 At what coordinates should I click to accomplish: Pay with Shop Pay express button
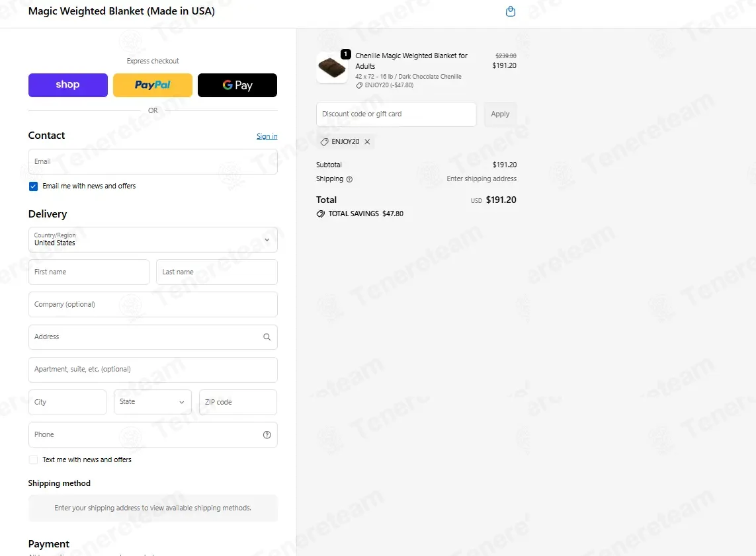[68, 85]
